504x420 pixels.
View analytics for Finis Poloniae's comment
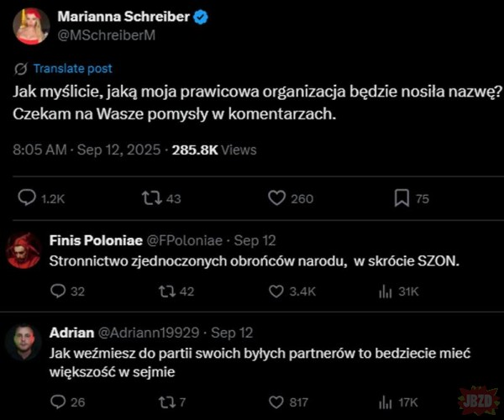tap(386, 291)
